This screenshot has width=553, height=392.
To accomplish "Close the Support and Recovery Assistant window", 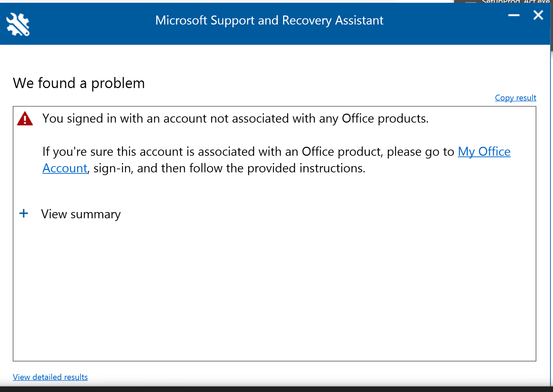I will point(538,15).
